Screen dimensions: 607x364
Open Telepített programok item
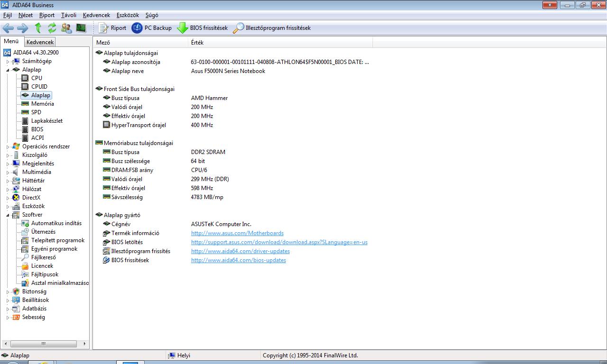[58, 240]
